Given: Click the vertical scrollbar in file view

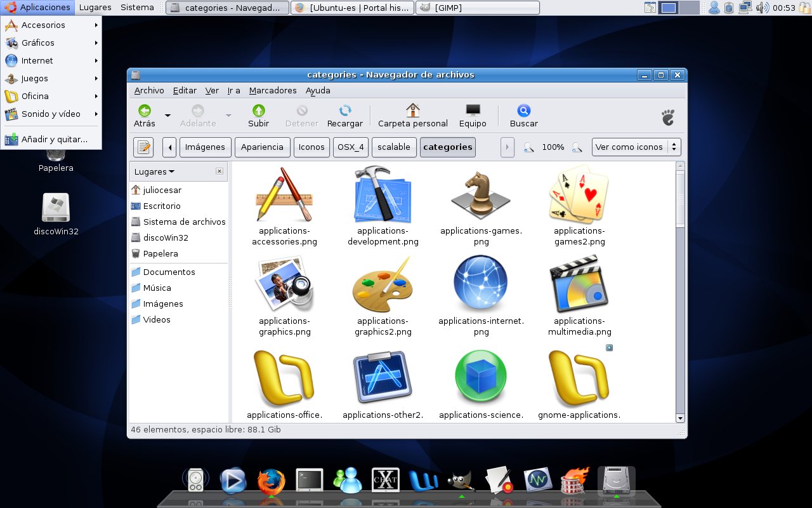Looking at the screenshot, I should [680, 199].
